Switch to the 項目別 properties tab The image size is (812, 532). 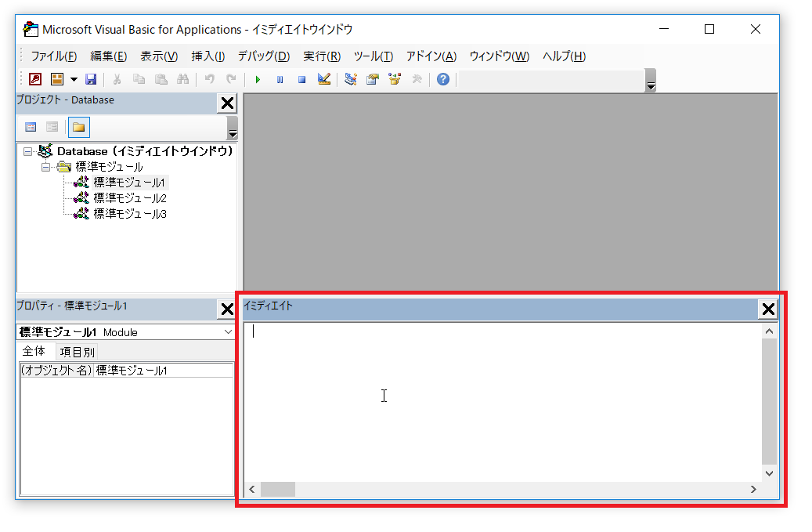(x=78, y=353)
